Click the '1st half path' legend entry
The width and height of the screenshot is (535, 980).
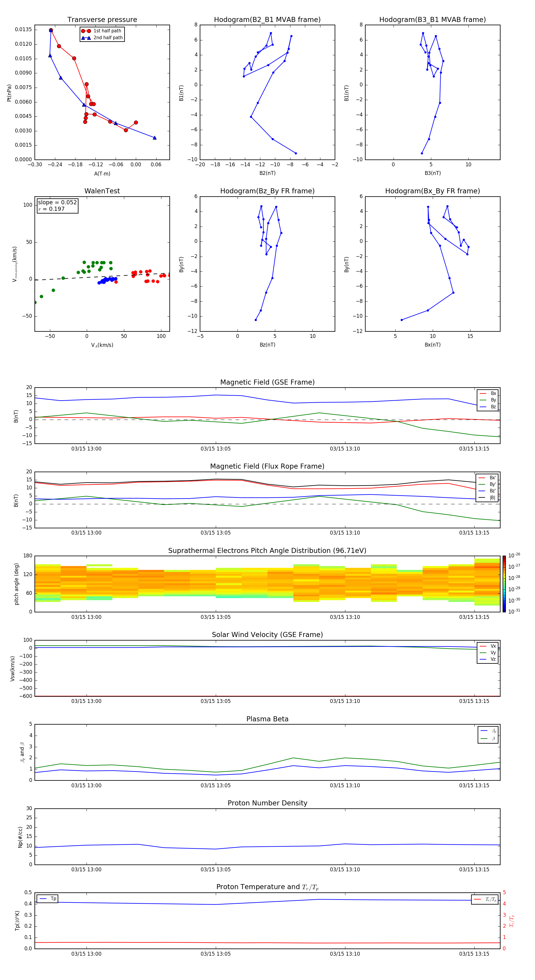click(x=101, y=31)
